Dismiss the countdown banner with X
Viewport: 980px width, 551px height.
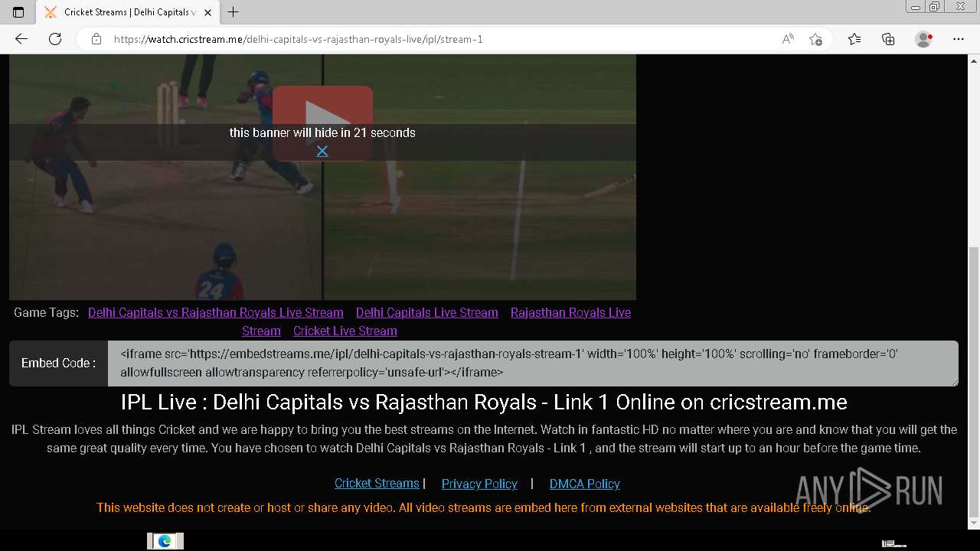(x=322, y=151)
